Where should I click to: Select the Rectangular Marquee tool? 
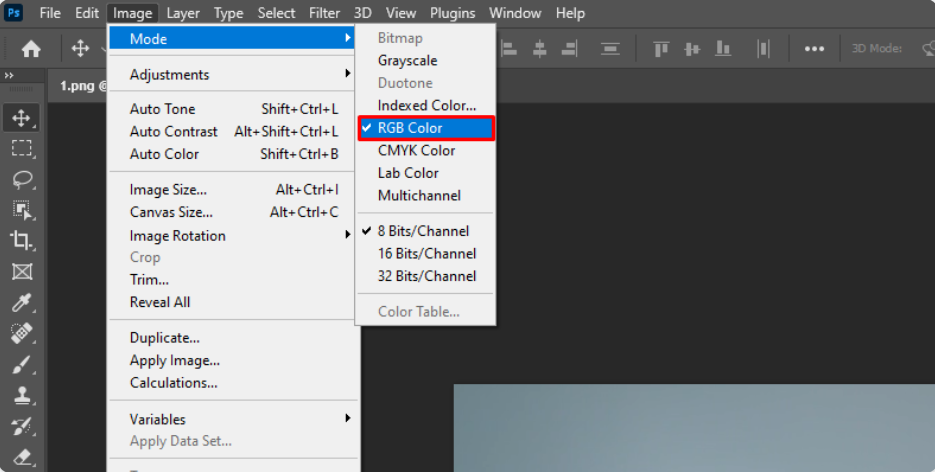click(22, 148)
